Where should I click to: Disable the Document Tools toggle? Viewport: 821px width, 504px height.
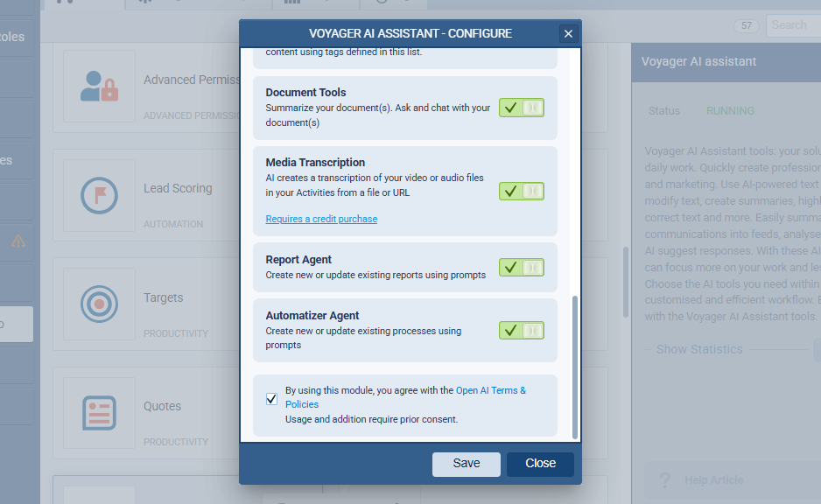(x=522, y=108)
